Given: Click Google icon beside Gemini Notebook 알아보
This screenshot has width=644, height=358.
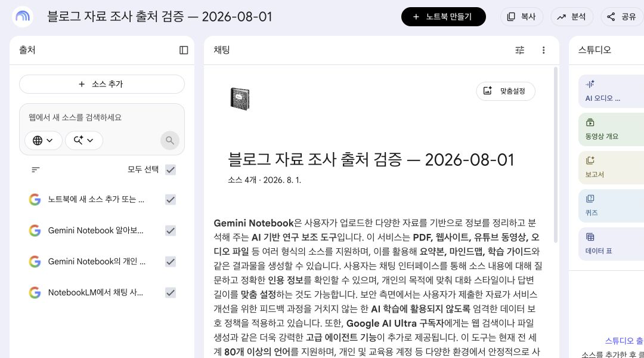Looking at the screenshot, I should tap(35, 230).
